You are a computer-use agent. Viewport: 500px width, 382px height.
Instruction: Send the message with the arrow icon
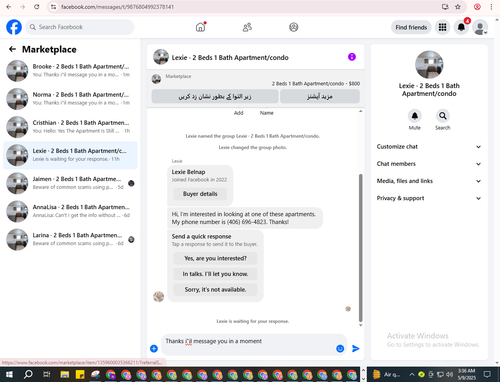pyautogui.click(x=356, y=349)
